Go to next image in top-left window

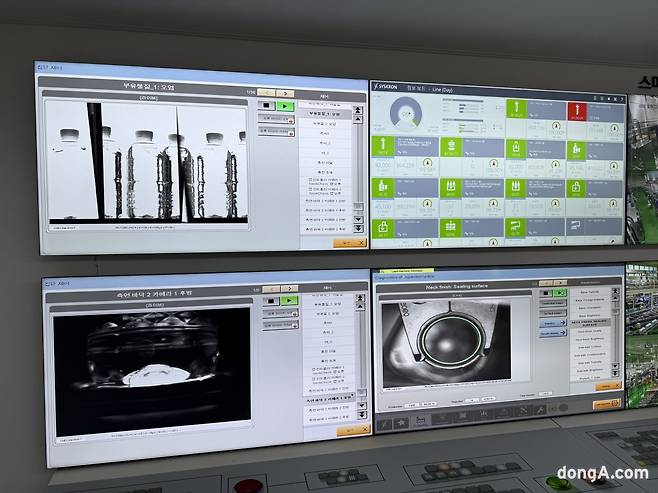pos(285,94)
